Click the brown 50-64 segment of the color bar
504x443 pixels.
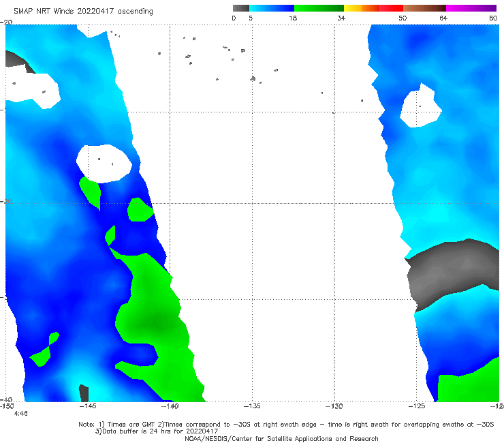pos(424,8)
